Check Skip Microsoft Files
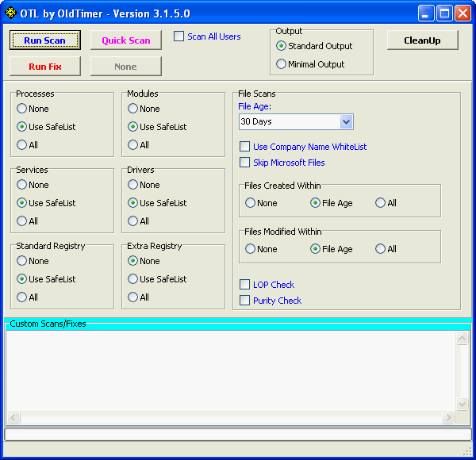 pos(244,163)
